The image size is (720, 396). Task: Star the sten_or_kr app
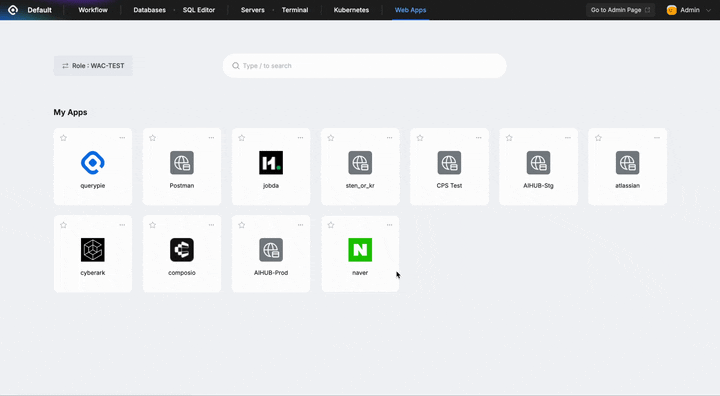(x=331, y=138)
